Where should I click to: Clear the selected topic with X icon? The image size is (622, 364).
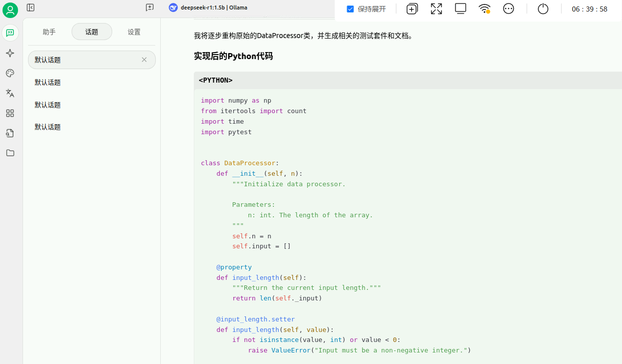[144, 60]
